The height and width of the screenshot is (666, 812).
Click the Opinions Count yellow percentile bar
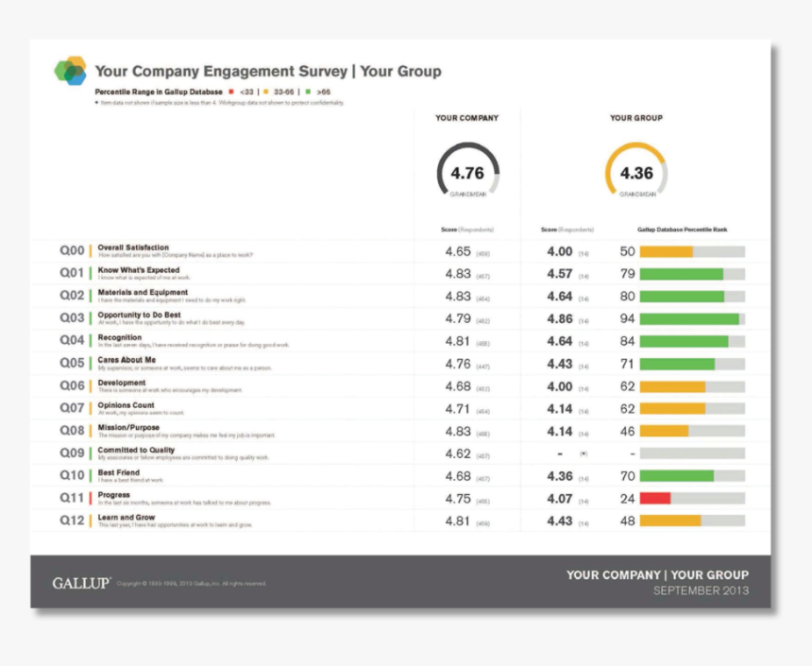692,409
